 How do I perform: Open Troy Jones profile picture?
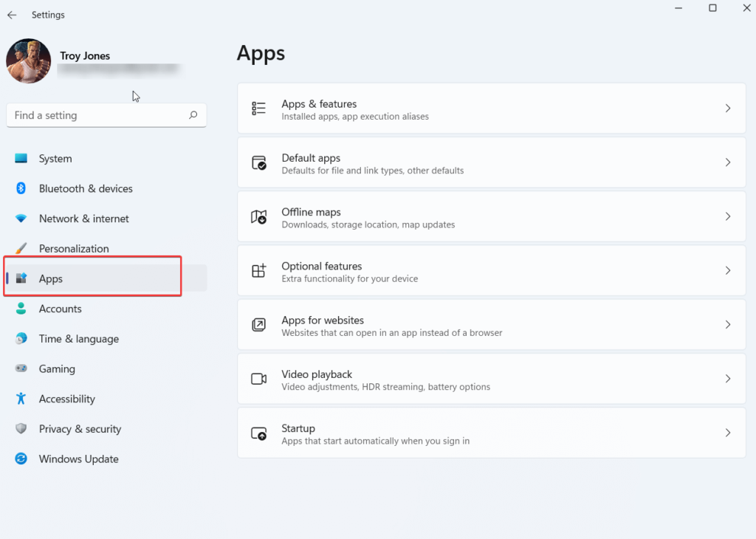point(29,61)
